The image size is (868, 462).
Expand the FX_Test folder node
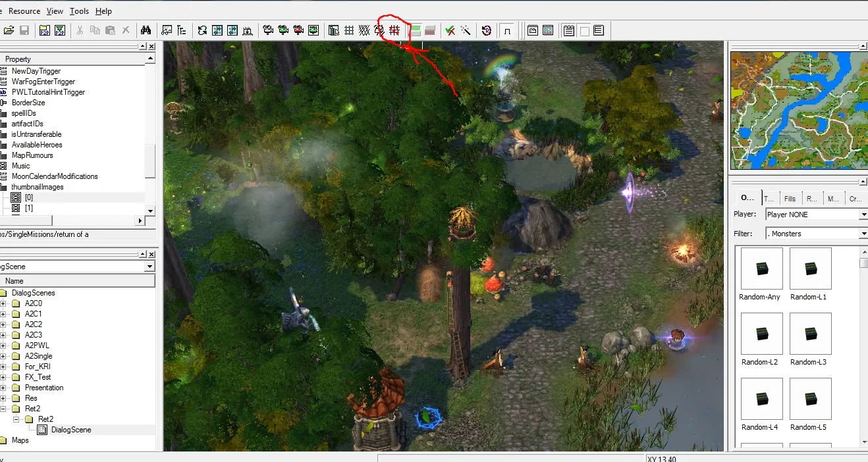tap(3, 377)
